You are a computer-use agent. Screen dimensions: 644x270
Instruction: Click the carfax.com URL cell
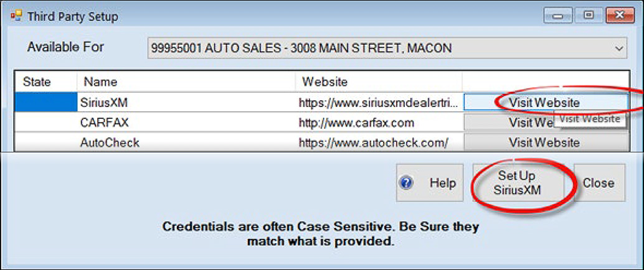pos(379,123)
